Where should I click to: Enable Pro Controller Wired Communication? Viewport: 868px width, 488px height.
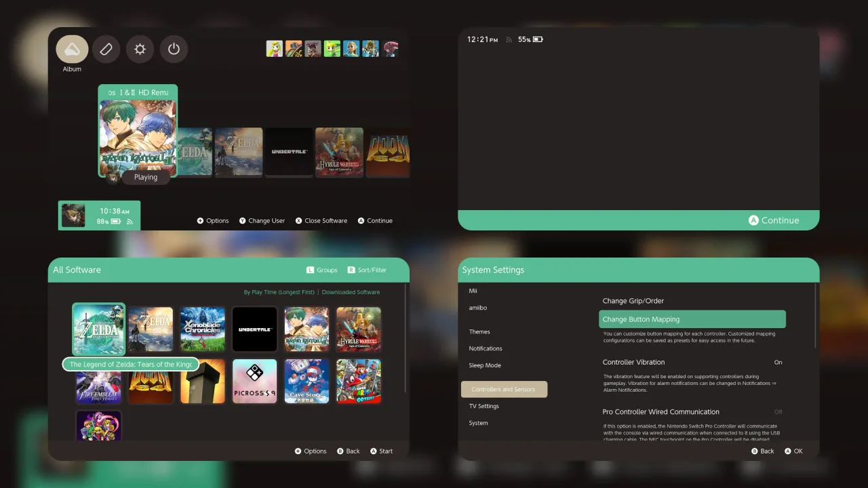click(x=778, y=411)
